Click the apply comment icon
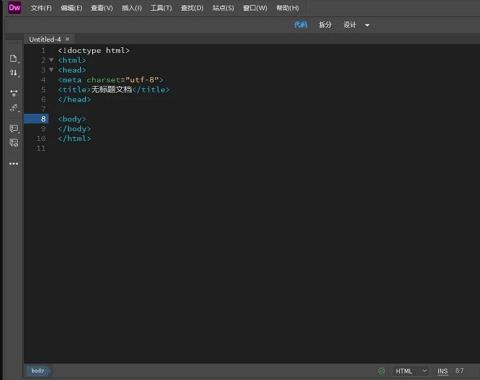 (x=14, y=129)
